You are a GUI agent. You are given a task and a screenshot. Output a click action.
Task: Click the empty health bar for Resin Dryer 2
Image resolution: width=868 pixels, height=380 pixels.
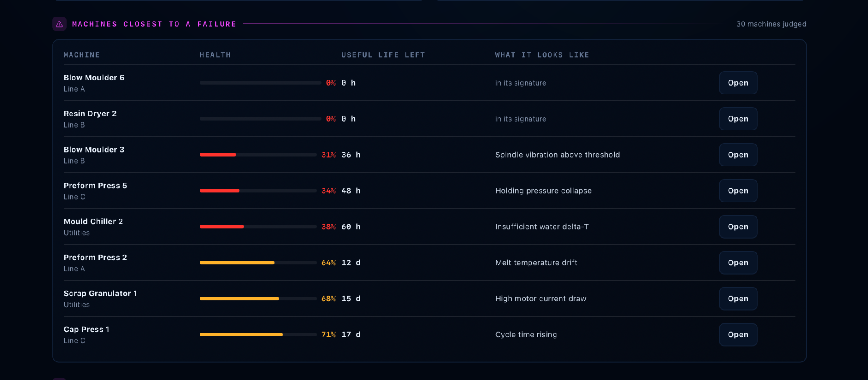[260, 119]
